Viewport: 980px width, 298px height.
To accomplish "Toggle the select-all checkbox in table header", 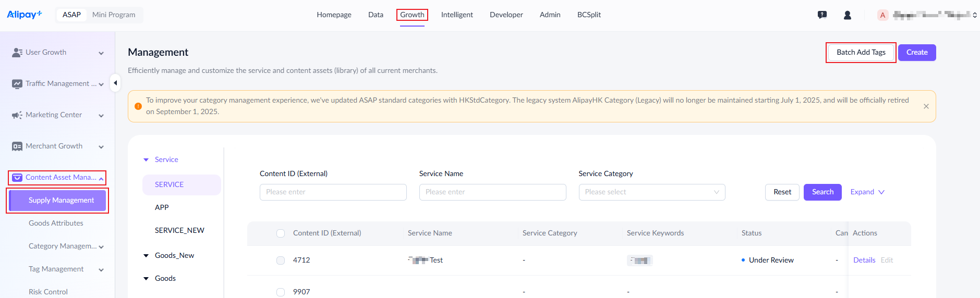I will point(281,233).
